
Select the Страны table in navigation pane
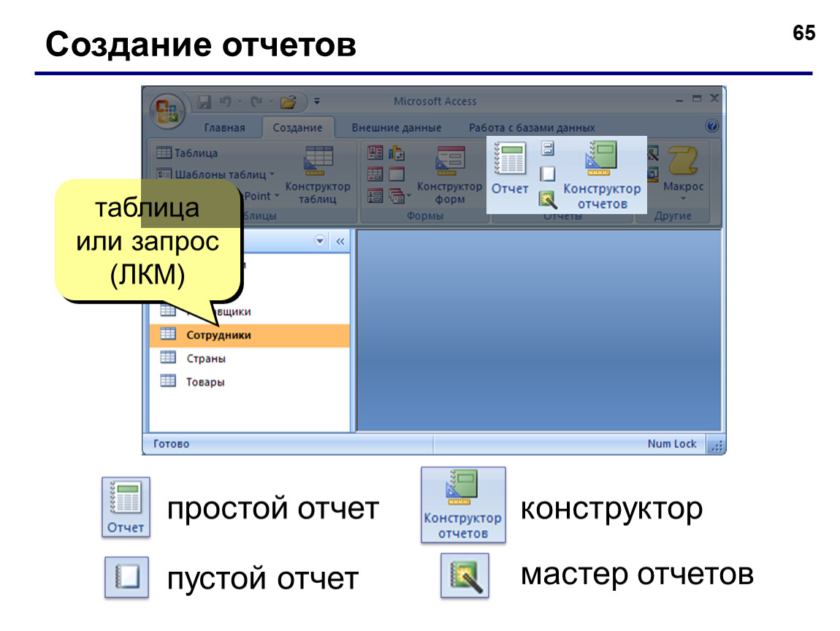click(250, 359)
